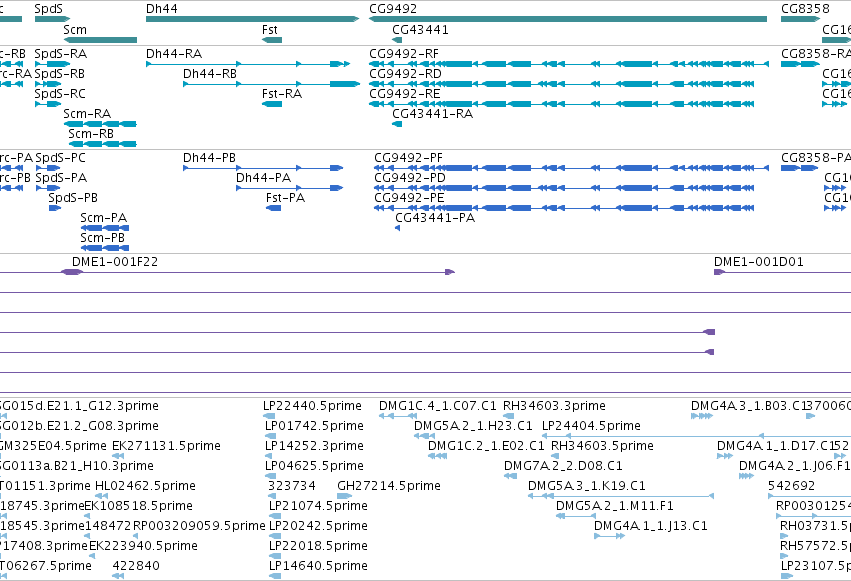Select transcript Dh44-RB
851x581 pixels.
coord(271,84)
